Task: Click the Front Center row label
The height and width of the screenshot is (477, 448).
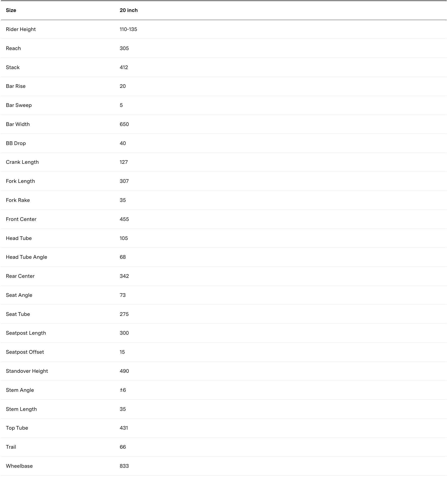Action: 21,219
